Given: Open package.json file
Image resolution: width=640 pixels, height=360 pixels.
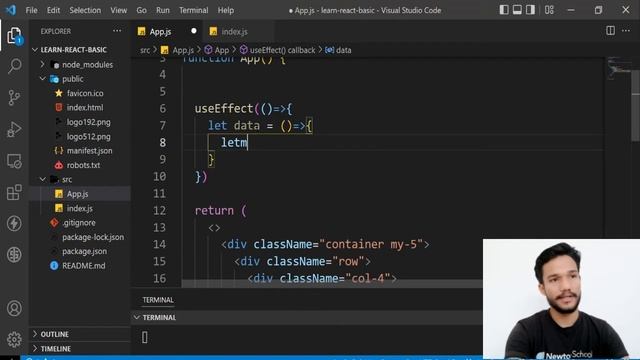Looking at the screenshot, I should pyautogui.click(x=84, y=251).
